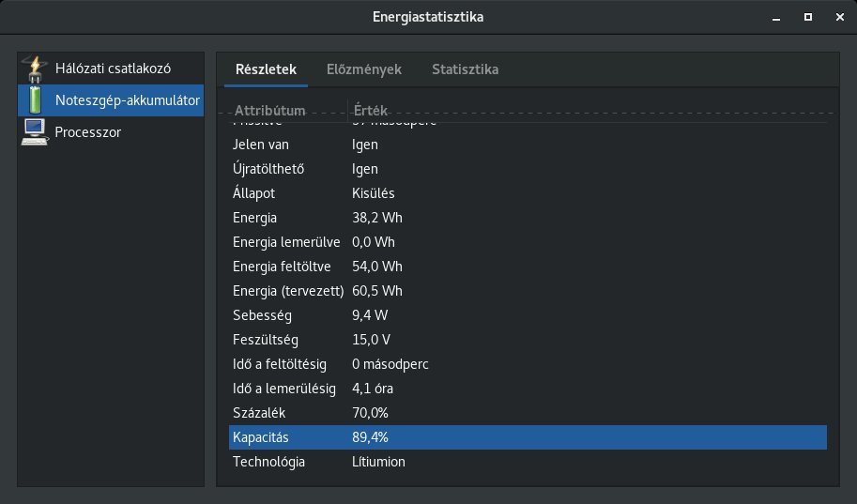The image size is (857, 504).
Task: Open the Statisztika tab
Action: point(465,69)
